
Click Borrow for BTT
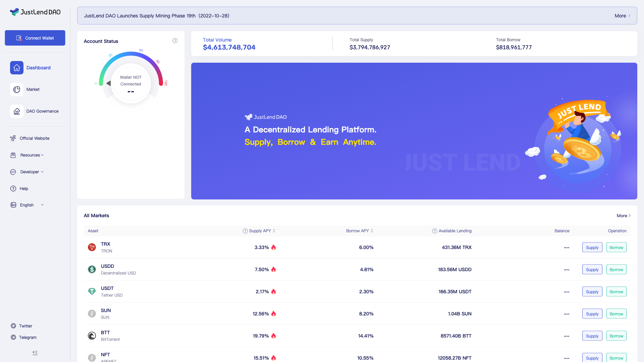point(616,336)
